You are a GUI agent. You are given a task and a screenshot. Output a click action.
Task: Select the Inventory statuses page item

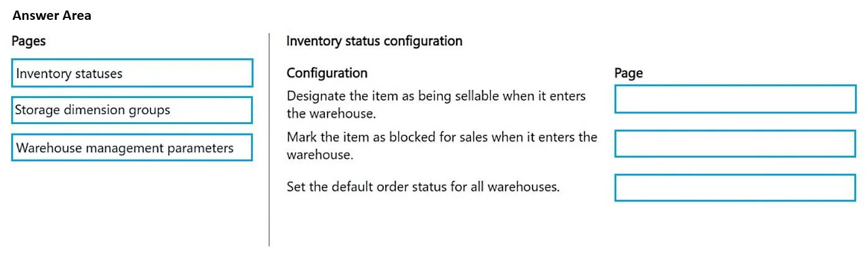132,73
